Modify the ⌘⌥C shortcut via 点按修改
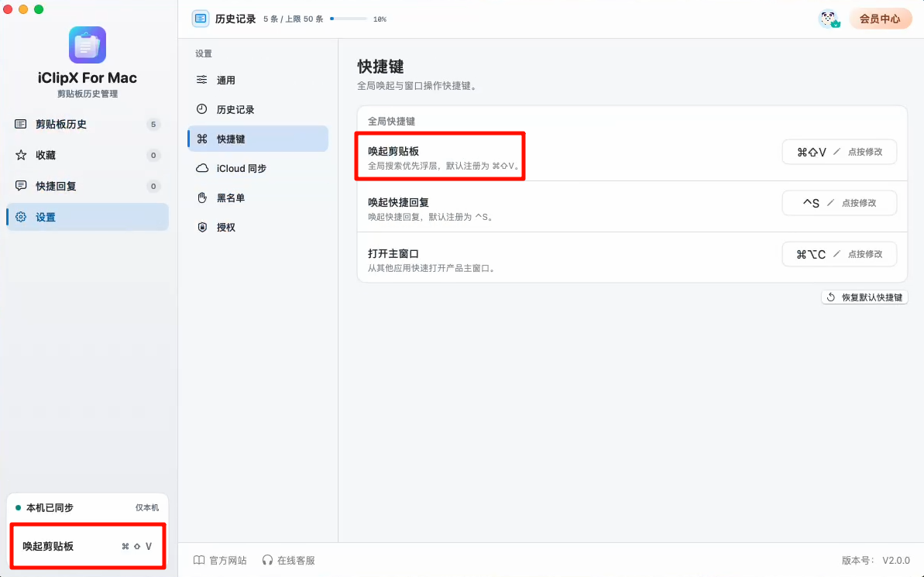The width and height of the screenshot is (924, 577). [x=839, y=254]
